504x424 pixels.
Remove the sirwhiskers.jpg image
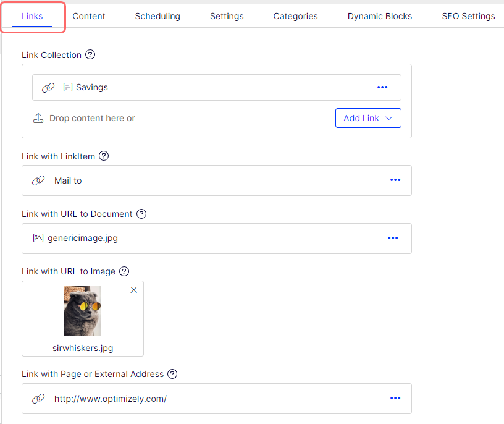[x=133, y=290]
